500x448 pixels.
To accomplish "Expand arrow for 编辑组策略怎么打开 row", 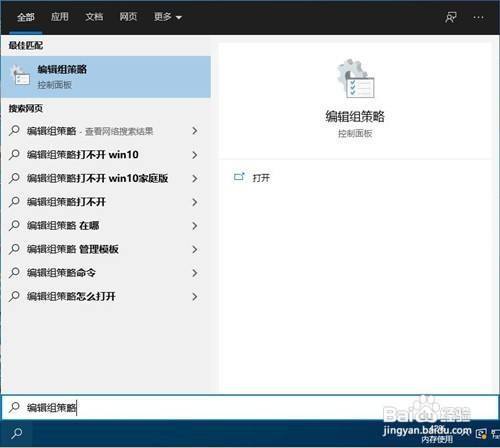I will (195, 297).
